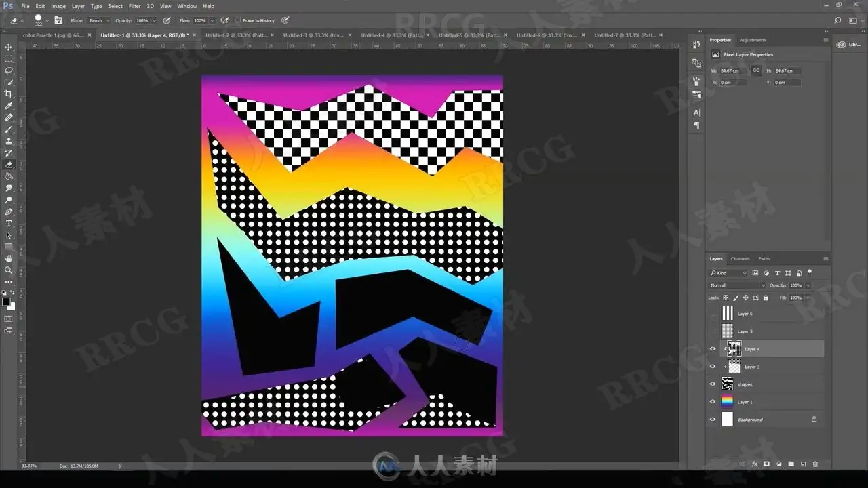This screenshot has width=868, height=488.
Task: Select the Type tool
Action: 9,223
